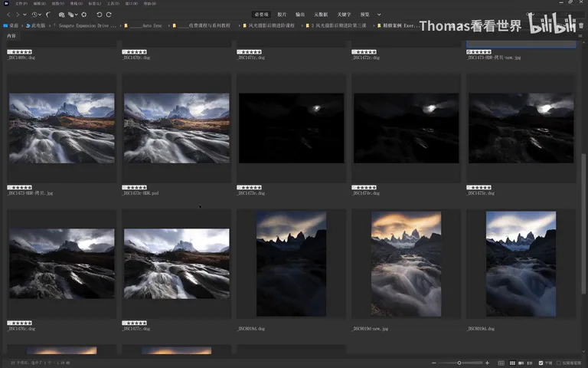The width and height of the screenshot is (588, 368).
Task: Open the 视图(V) menu
Action: [57, 3]
